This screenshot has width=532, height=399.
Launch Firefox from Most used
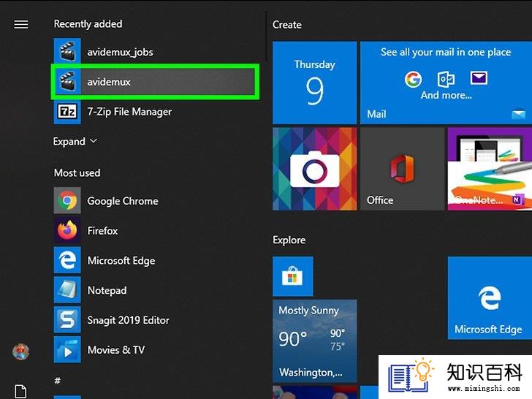(x=154, y=230)
